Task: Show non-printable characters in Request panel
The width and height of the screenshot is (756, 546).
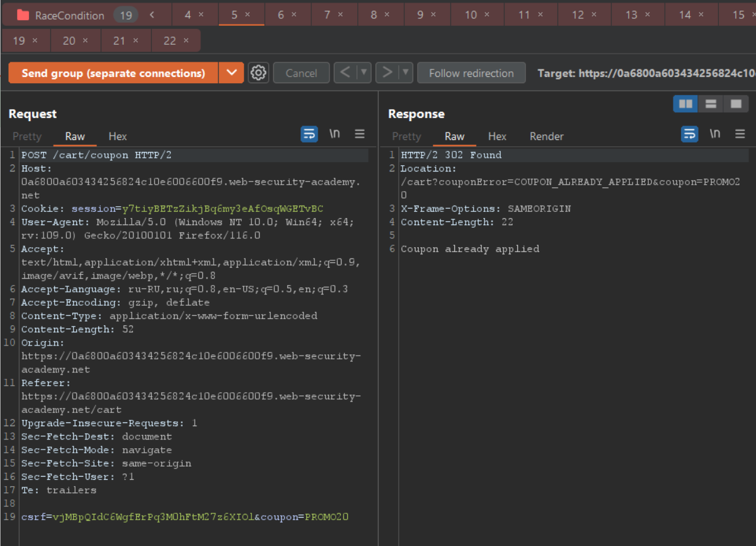Action: click(x=335, y=134)
